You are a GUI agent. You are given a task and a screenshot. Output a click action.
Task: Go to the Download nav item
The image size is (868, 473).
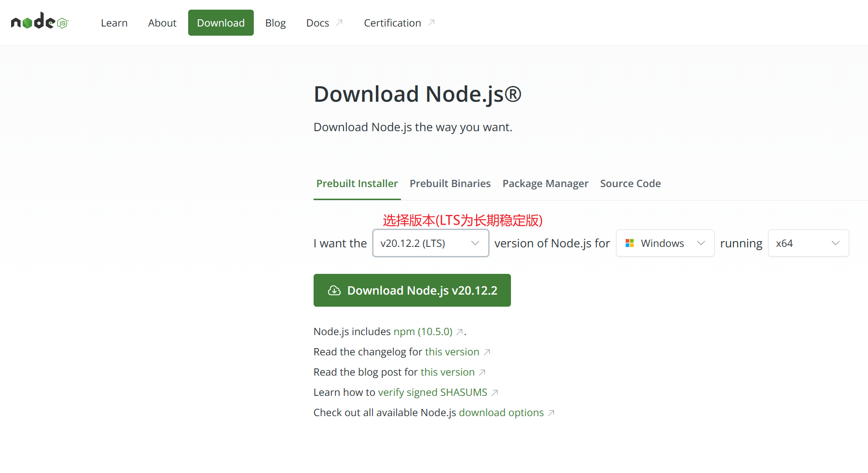[x=221, y=23]
